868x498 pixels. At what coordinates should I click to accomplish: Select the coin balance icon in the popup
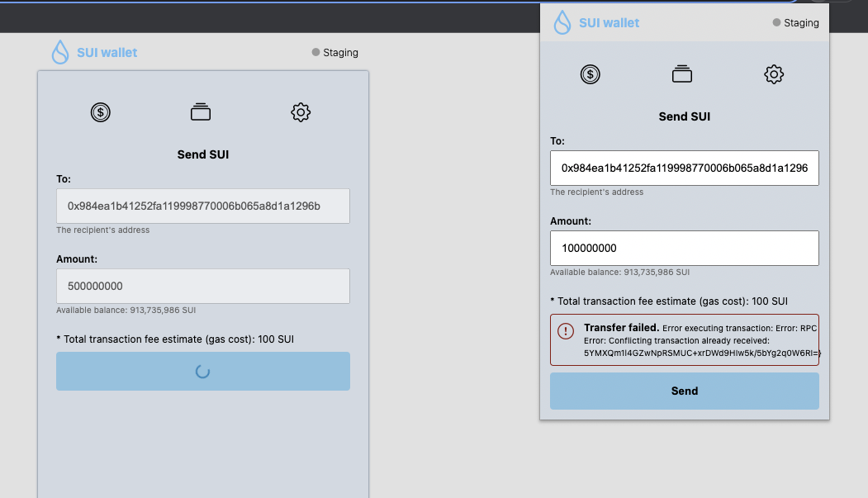(x=590, y=74)
